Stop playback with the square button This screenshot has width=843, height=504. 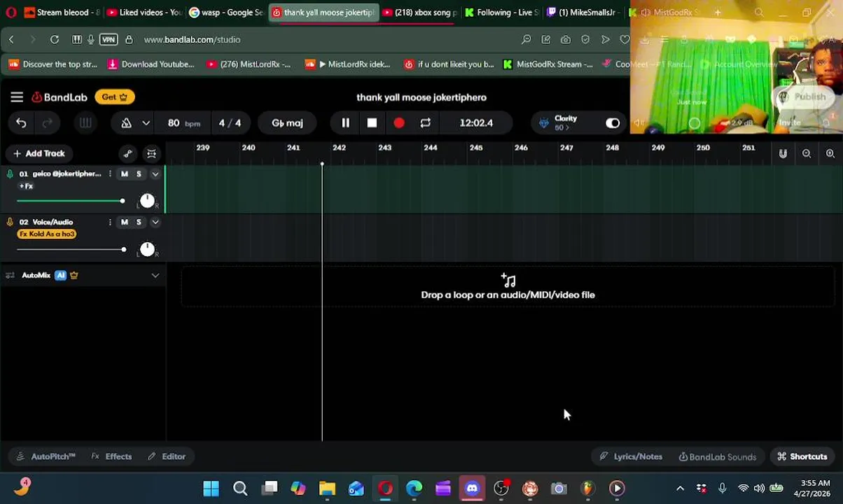pyautogui.click(x=372, y=123)
